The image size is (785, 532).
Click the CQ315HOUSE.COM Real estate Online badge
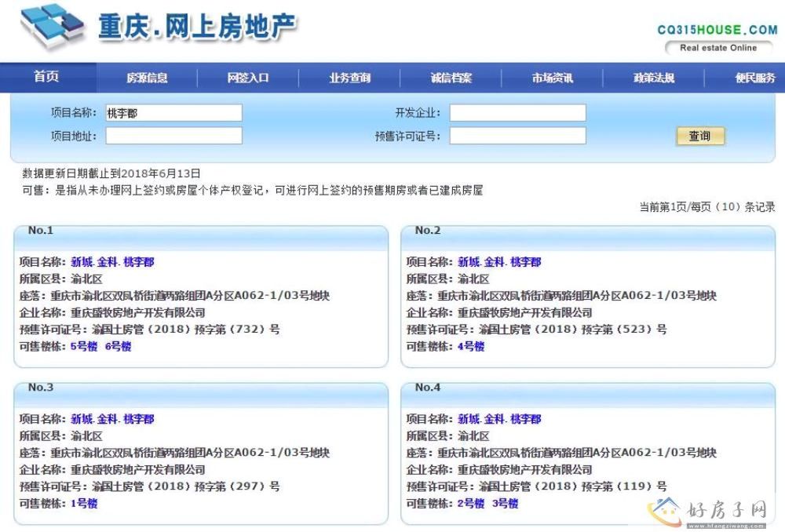[717, 38]
